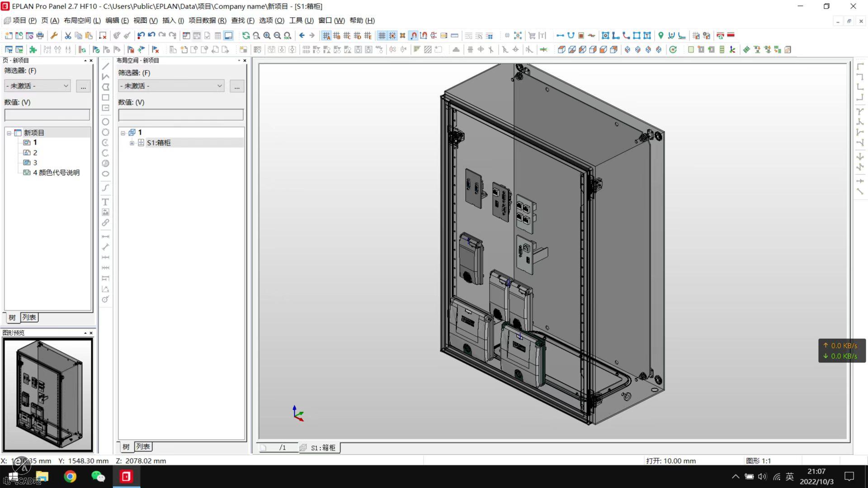The width and height of the screenshot is (868, 488).
Task: Select the Text T tool
Action: point(105,202)
